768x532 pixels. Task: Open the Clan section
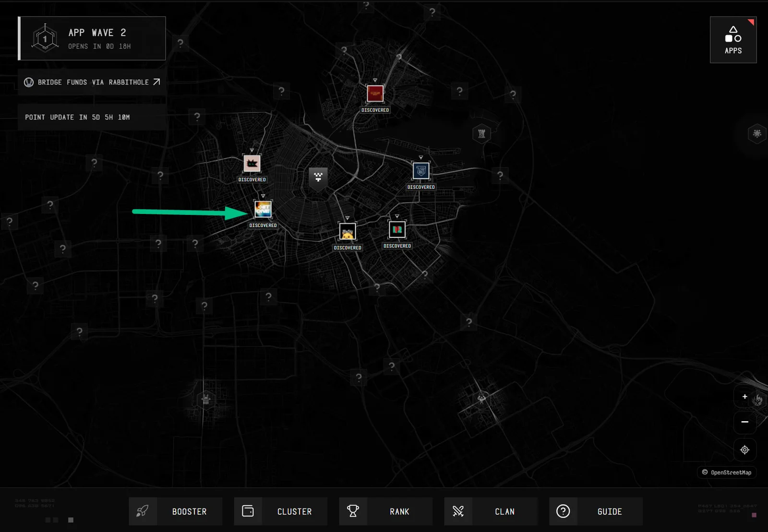point(491,511)
